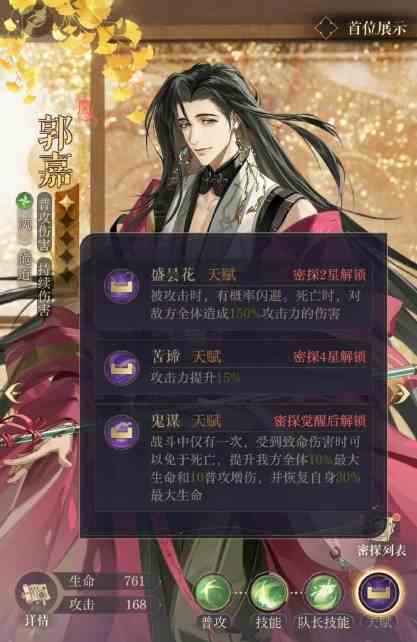The width and height of the screenshot is (417, 642).
Task: Click the 盛昙花 talent icon
Action: coord(121,286)
